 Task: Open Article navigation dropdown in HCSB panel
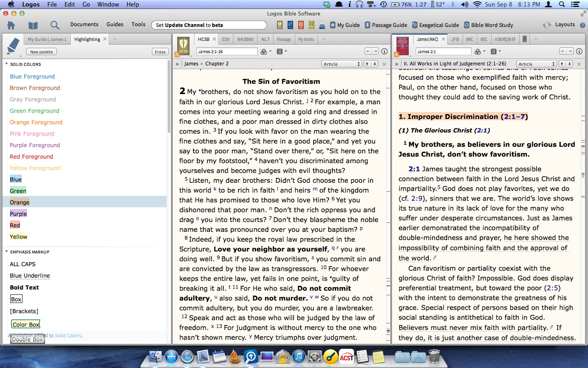point(341,64)
